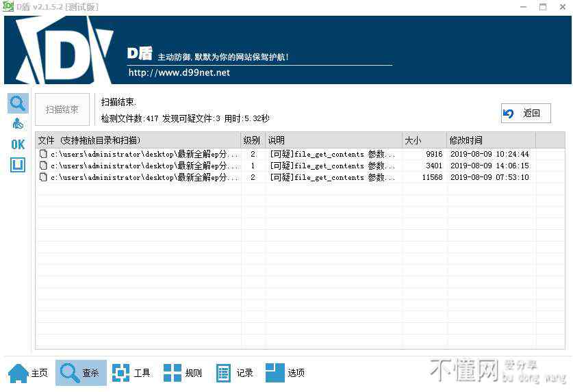Click file icon of row modified 10:24:44
The width and height of the screenshot is (573, 392).
tap(43, 154)
